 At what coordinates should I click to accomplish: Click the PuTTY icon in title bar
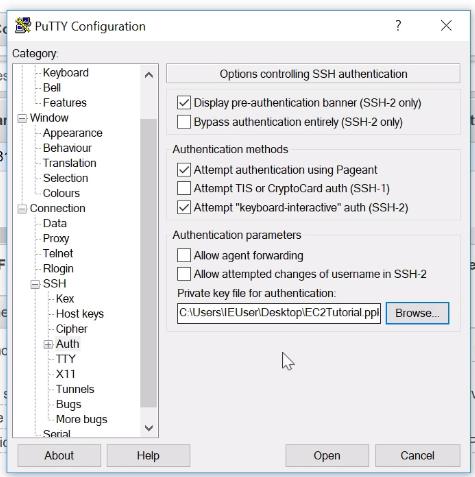tap(23, 25)
